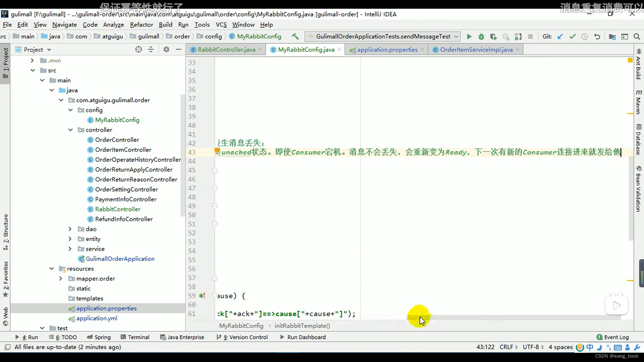Click the MyRabbitConfig tree item
The image size is (644, 362).
117,120
